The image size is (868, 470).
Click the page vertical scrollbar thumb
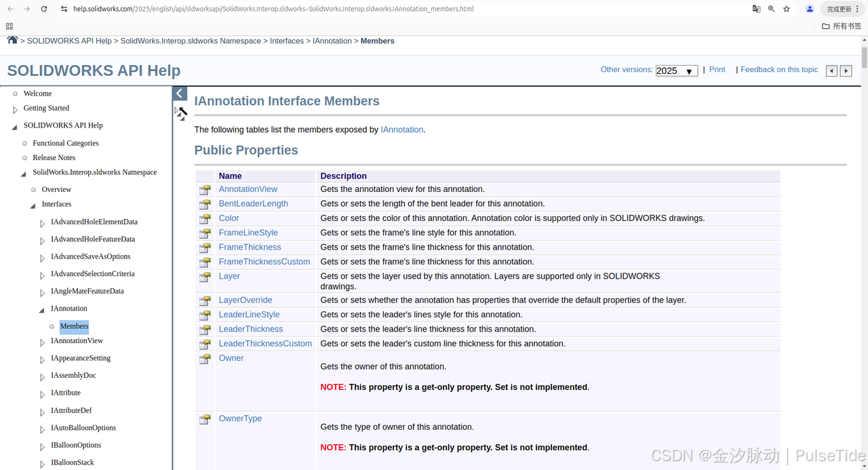[864, 58]
